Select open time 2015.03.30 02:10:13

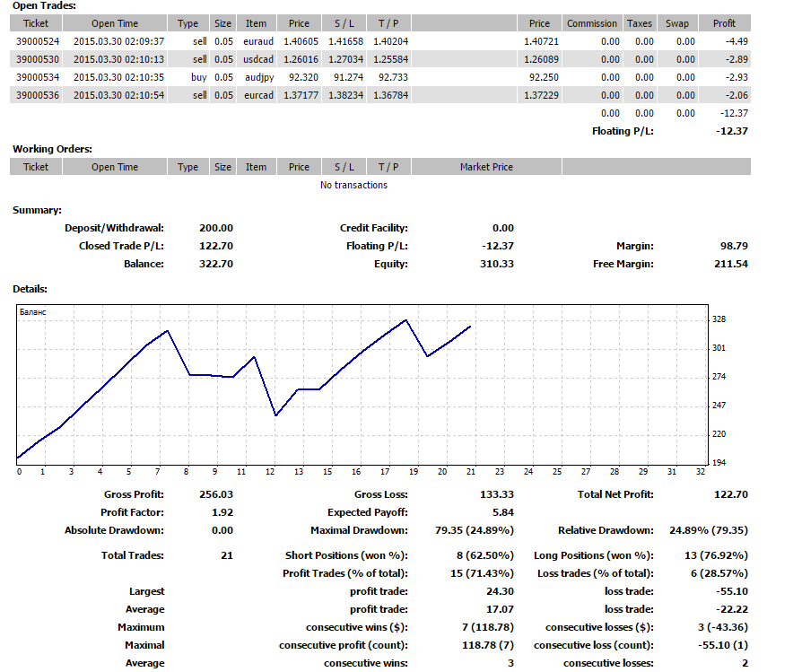point(118,59)
